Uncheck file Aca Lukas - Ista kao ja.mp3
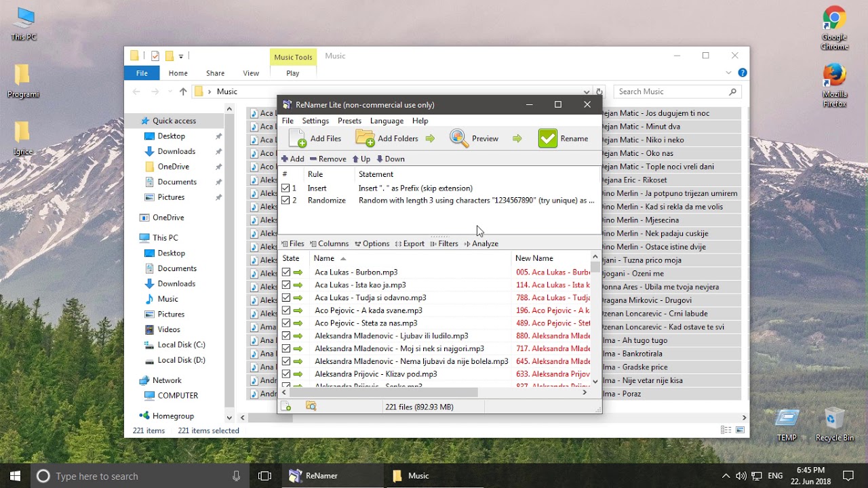This screenshot has width=868, height=488. [286, 285]
